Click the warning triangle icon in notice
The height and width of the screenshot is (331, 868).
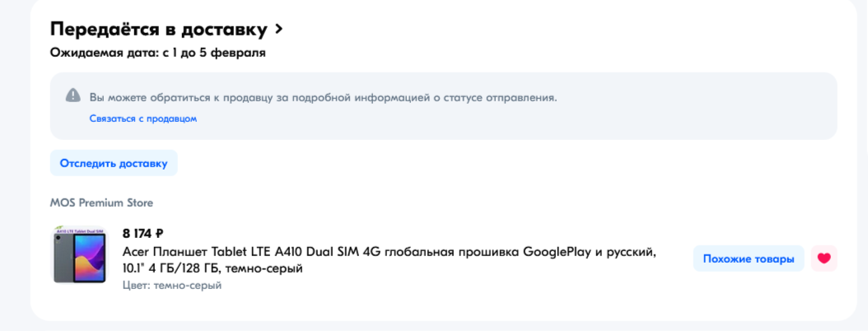click(x=72, y=96)
